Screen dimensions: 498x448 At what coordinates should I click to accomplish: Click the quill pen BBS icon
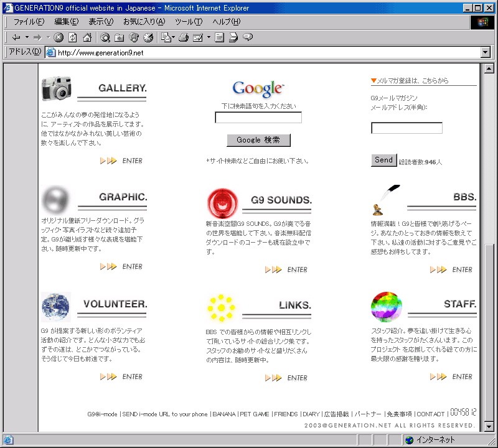pyautogui.click(x=385, y=200)
